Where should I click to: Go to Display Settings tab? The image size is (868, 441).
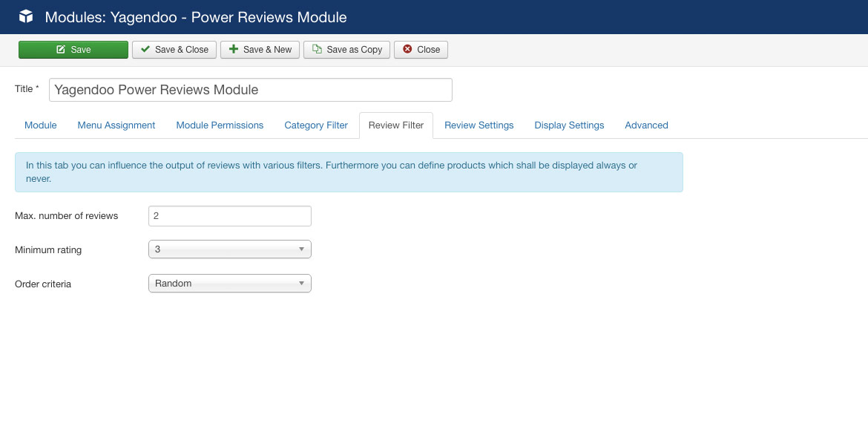point(569,125)
